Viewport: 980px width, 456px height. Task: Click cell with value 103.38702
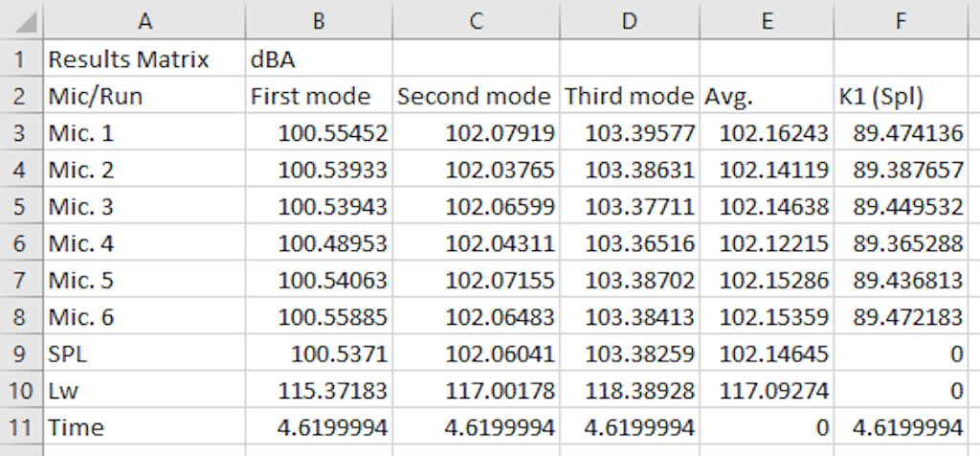(x=630, y=281)
